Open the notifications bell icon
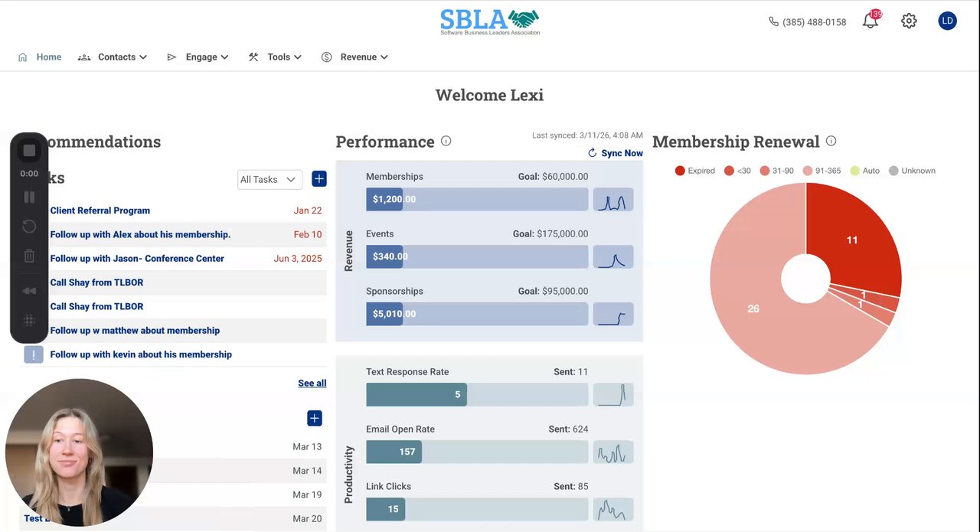 (x=871, y=21)
